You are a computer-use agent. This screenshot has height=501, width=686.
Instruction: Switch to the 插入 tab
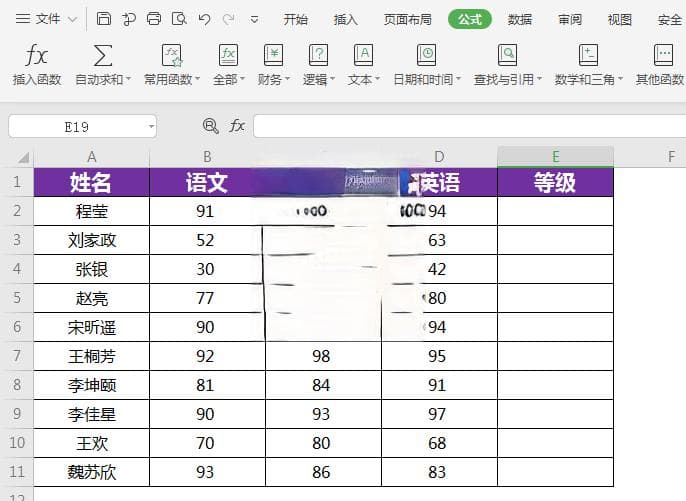click(x=345, y=20)
